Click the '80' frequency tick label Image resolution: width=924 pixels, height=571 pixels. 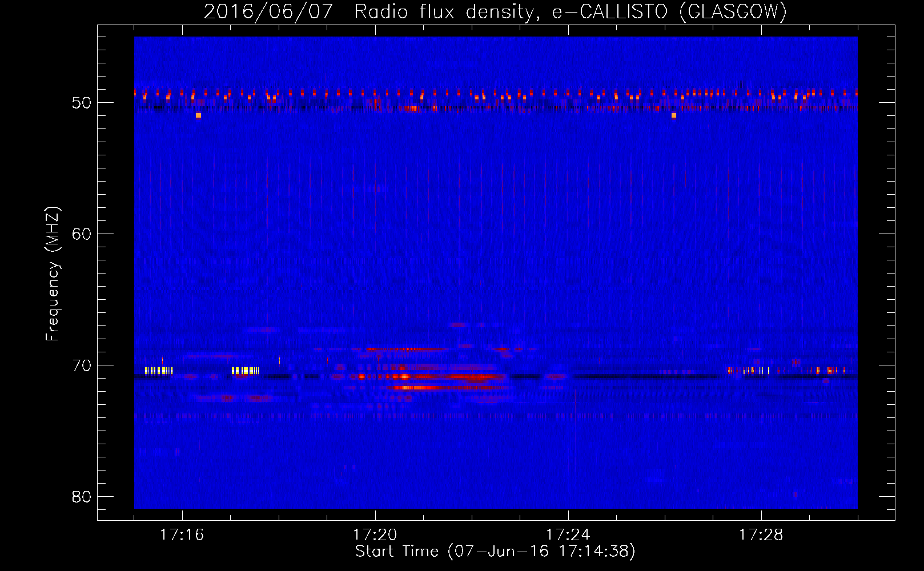[82, 497]
